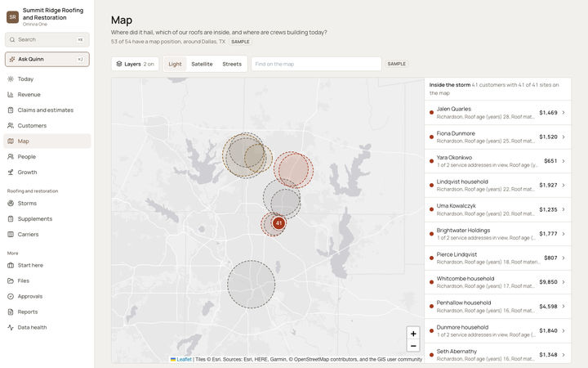
Task: Click the SAMPLE badge beside map search
Action: pos(396,64)
